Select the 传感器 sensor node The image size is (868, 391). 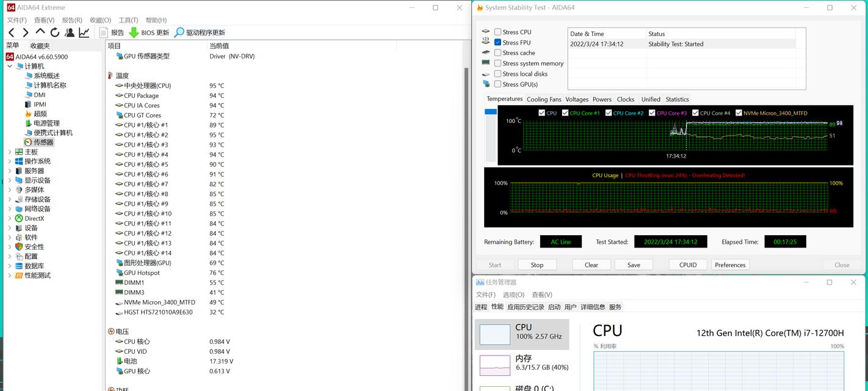point(43,142)
